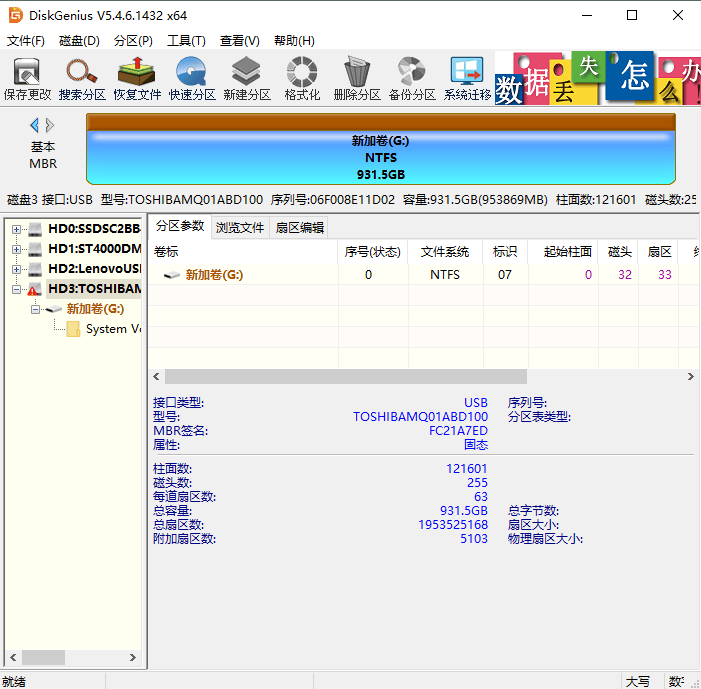Open the 备份分区 backup partition tool

[x=412, y=79]
